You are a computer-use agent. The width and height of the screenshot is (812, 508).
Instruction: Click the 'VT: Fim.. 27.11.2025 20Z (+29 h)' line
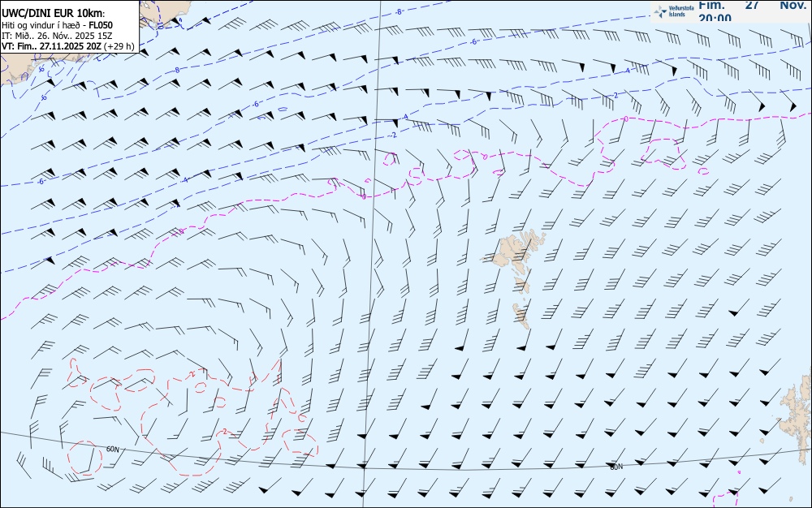click(x=68, y=46)
